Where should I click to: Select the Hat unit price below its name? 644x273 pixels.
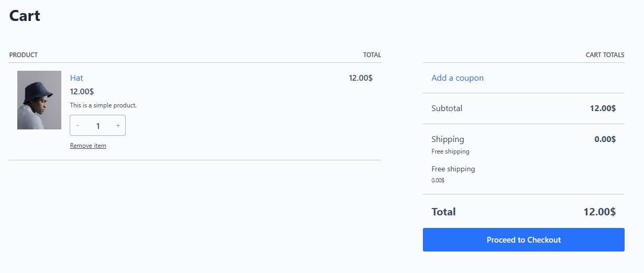(x=82, y=92)
